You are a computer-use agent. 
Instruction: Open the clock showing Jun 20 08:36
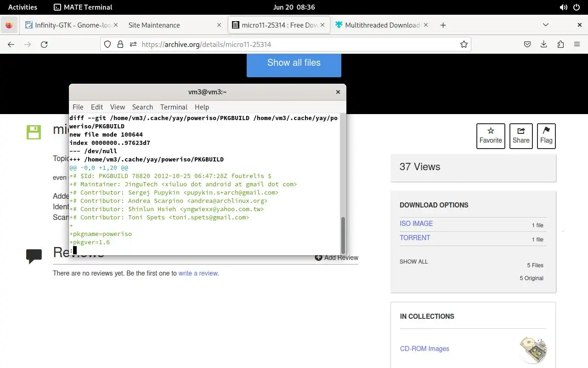294,7
